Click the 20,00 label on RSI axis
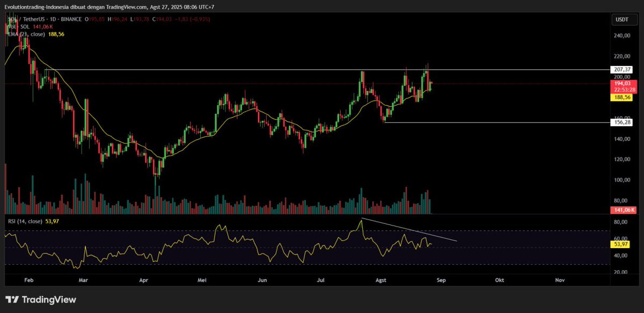The image size is (644, 313). tap(621, 272)
